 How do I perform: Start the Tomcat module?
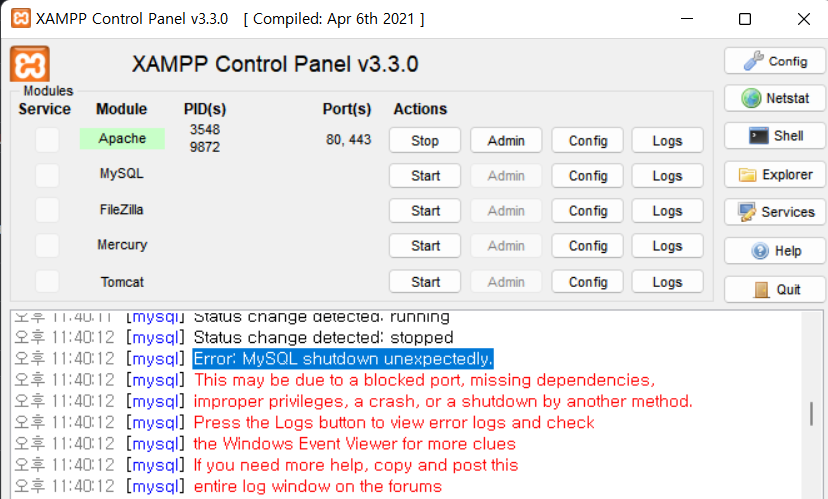coord(425,282)
